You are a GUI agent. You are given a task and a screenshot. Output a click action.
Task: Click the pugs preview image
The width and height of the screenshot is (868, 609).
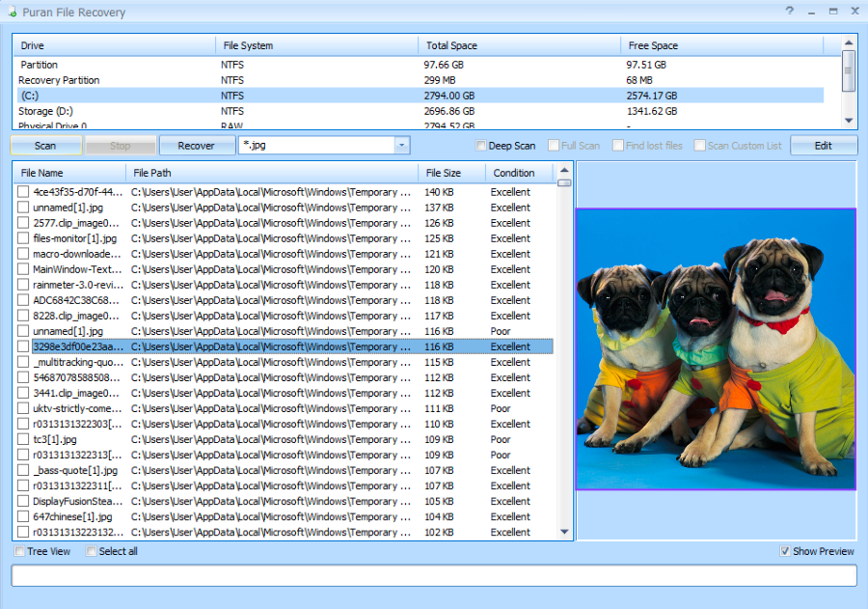716,348
